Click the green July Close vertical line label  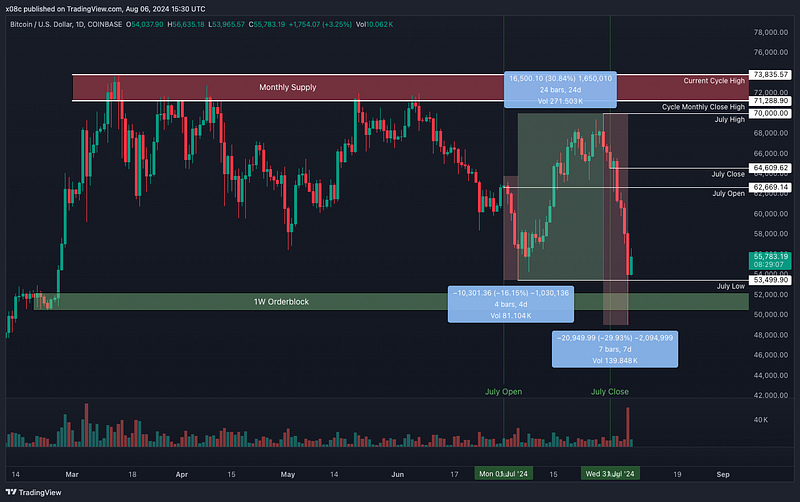point(610,392)
